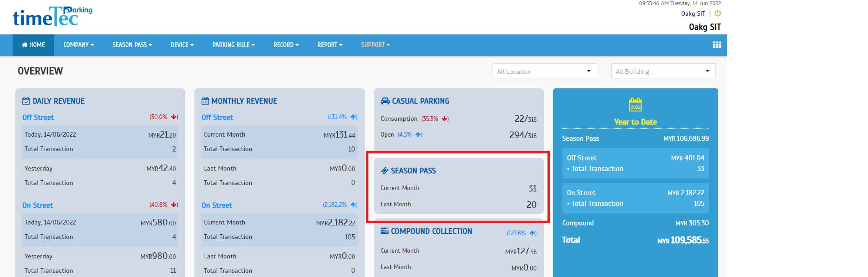The image size is (868, 277).
Task: Click On Street under Monthly Revenue
Action: 217,205
